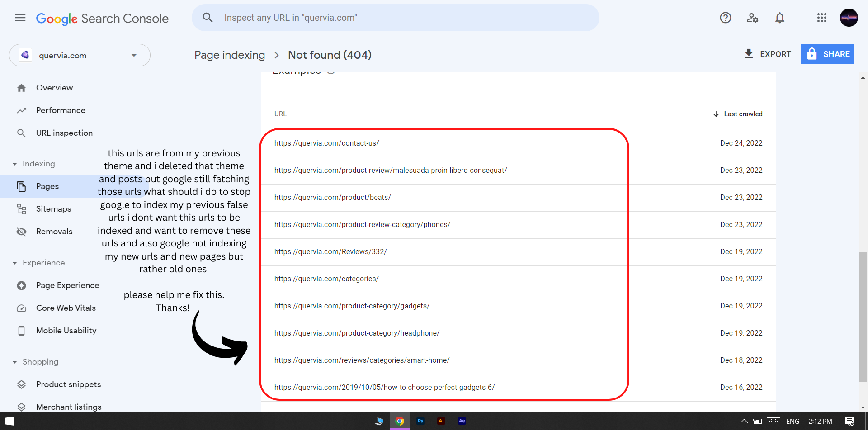
Task: Click the scrollbar down arrow
Action: 863,407
